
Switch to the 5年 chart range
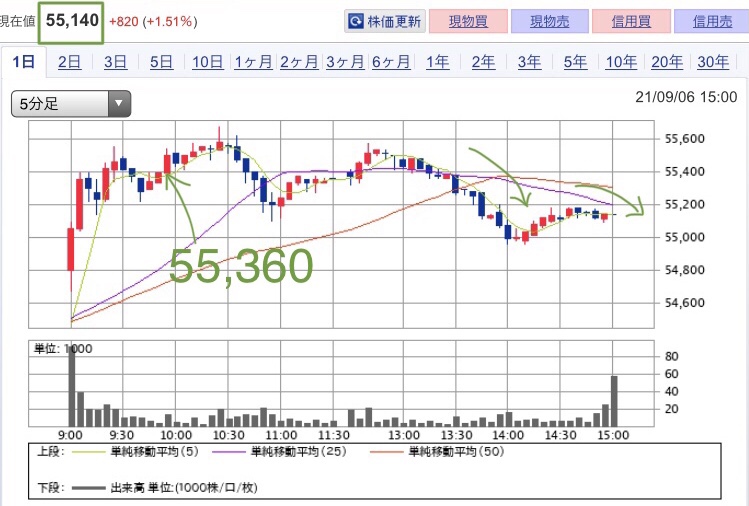pos(575,62)
